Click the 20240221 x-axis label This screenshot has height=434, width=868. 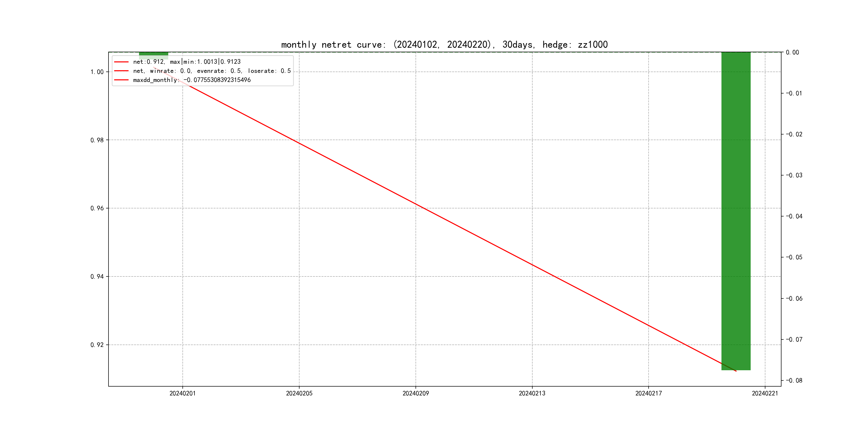click(x=765, y=393)
